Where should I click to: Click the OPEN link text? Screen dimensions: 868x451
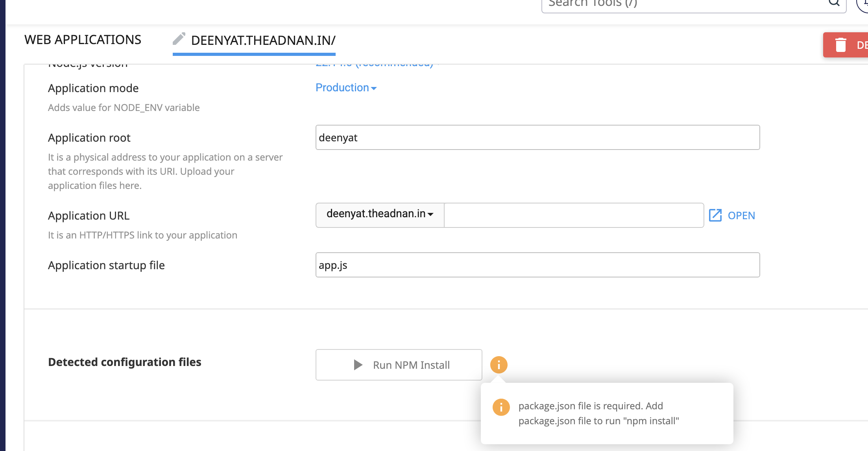pos(741,216)
